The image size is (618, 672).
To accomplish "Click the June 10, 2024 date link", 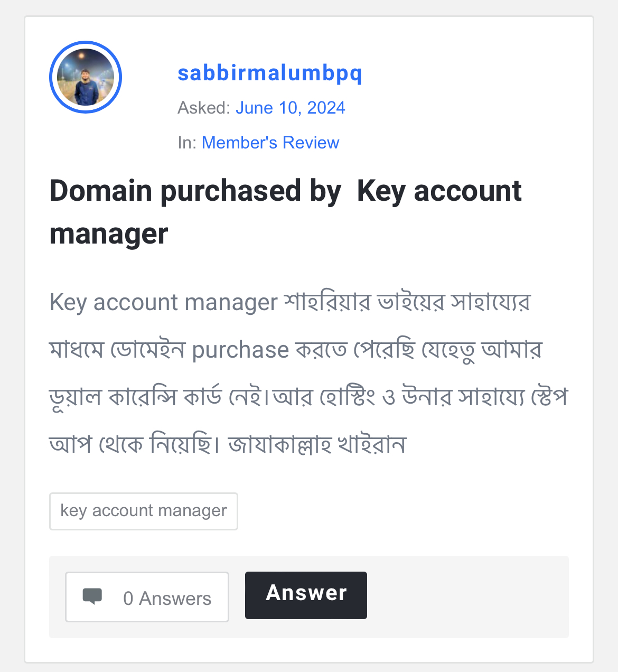I will pyautogui.click(x=290, y=108).
